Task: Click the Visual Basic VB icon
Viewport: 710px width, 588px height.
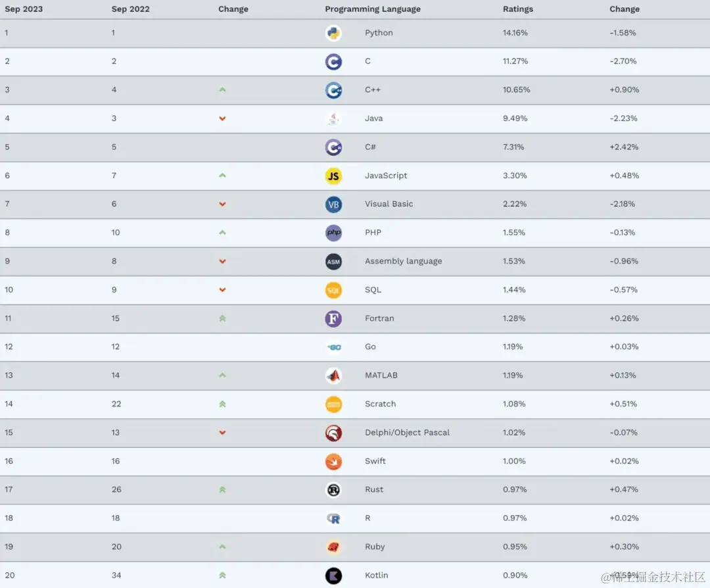Action: click(333, 204)
